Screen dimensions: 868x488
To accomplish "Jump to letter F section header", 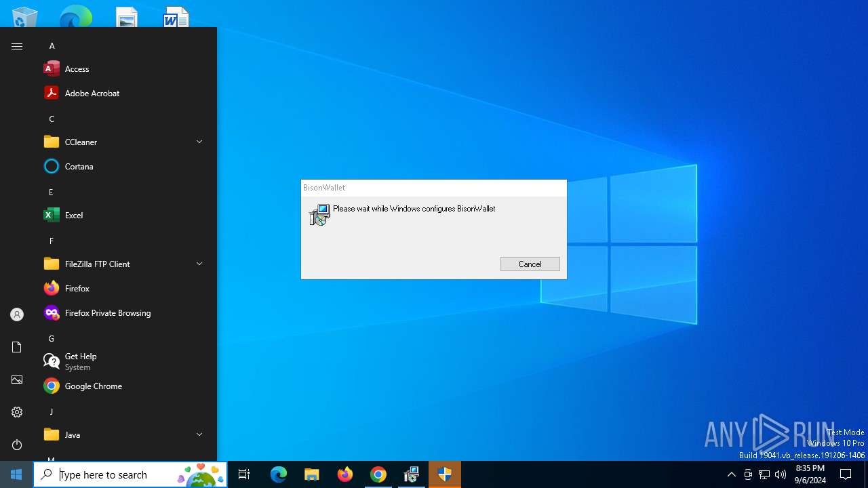I will 51,241.
